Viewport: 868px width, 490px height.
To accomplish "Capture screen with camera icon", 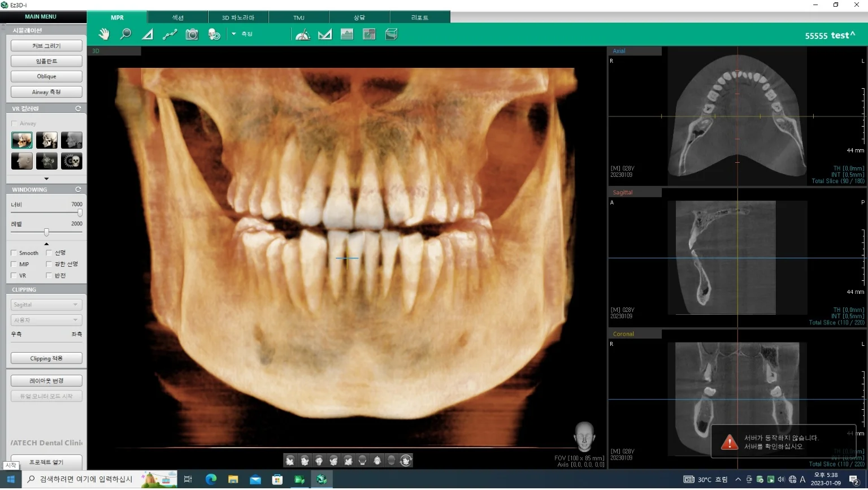I will [192, 34].
